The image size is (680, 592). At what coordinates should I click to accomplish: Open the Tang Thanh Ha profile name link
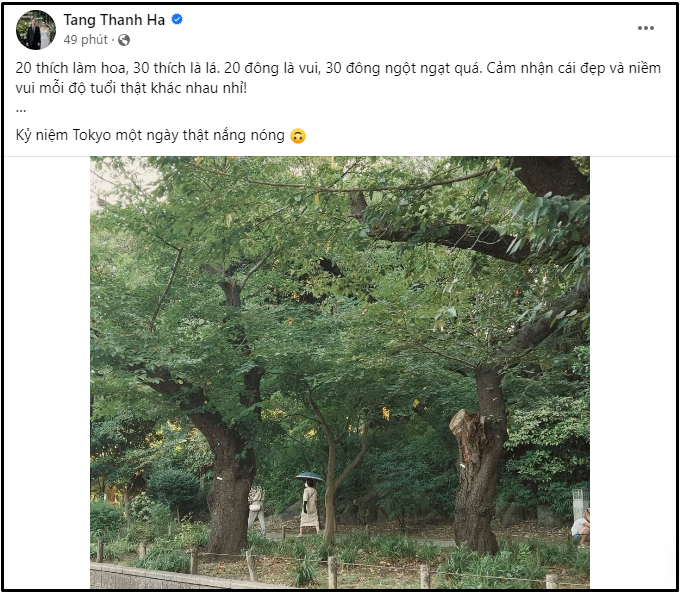(114, 19)
